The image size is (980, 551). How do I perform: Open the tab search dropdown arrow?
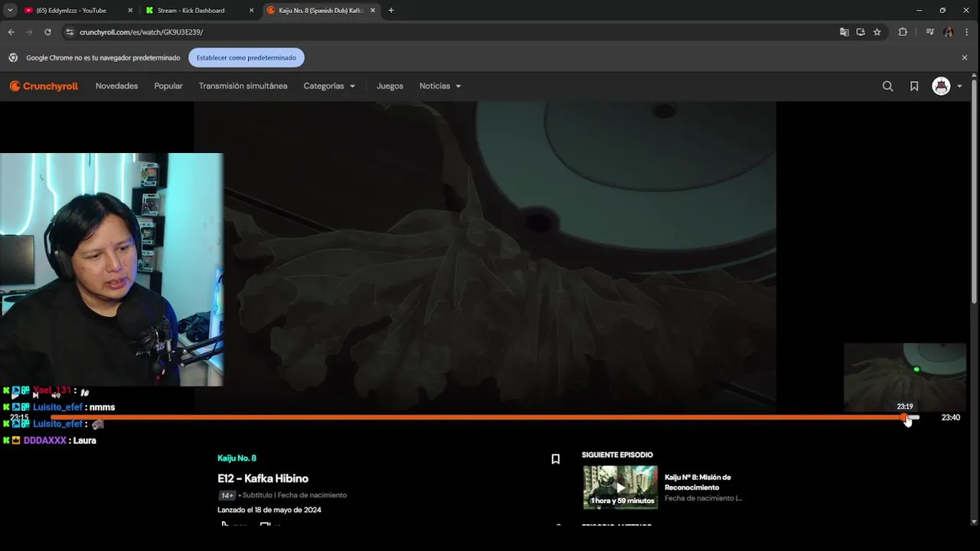pyautogui.click(x=10, y=11)
